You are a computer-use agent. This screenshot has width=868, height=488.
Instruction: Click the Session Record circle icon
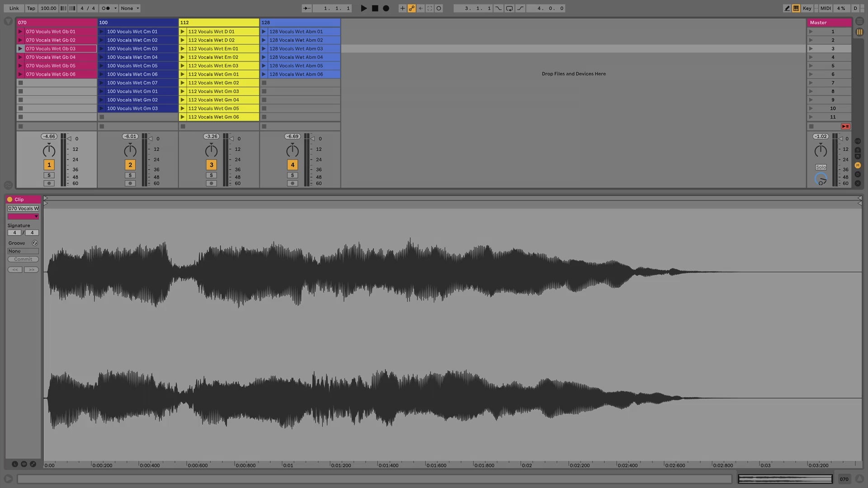[439, 8]
